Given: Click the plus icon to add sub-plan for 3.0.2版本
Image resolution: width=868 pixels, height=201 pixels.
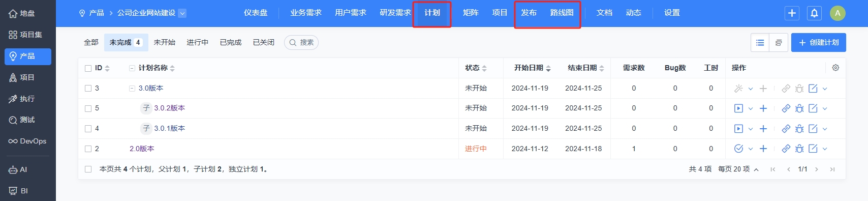Looking at the screenshot, I should (763, 108).
